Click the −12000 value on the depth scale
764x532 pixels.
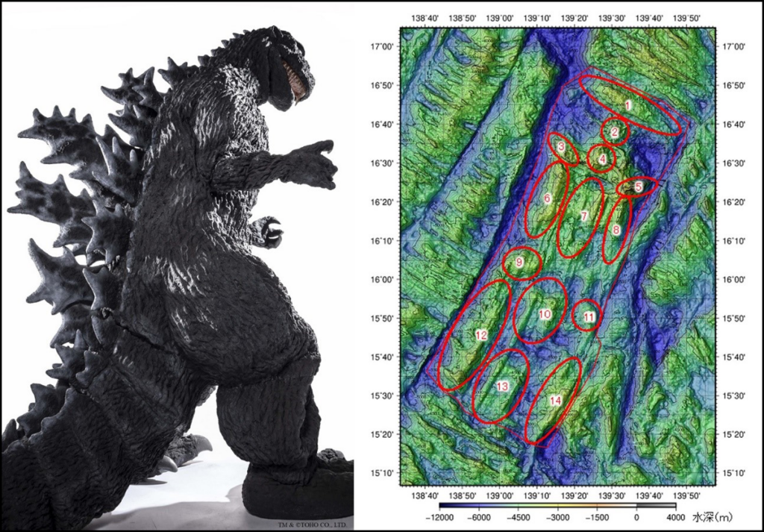[440, 517]
